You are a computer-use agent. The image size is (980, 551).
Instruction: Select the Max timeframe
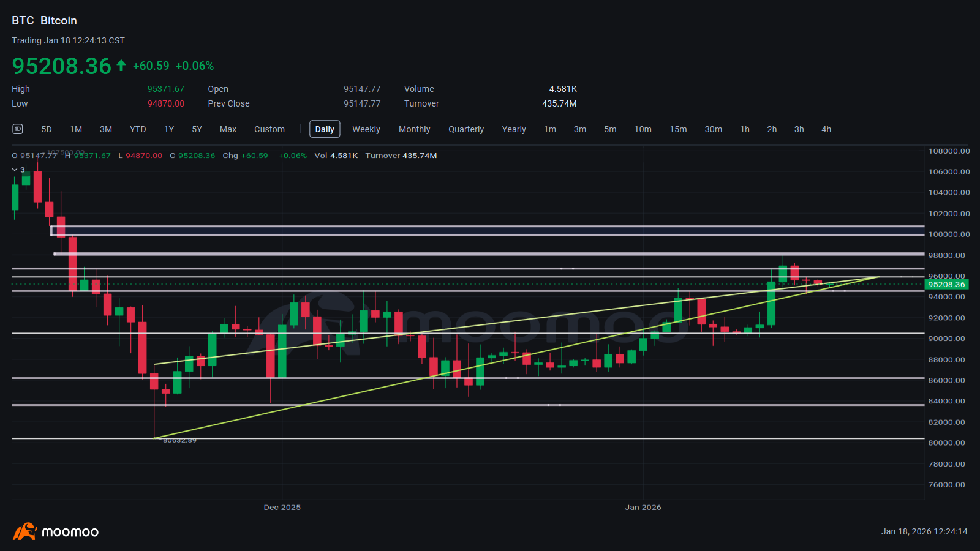[x=228, y=129]
